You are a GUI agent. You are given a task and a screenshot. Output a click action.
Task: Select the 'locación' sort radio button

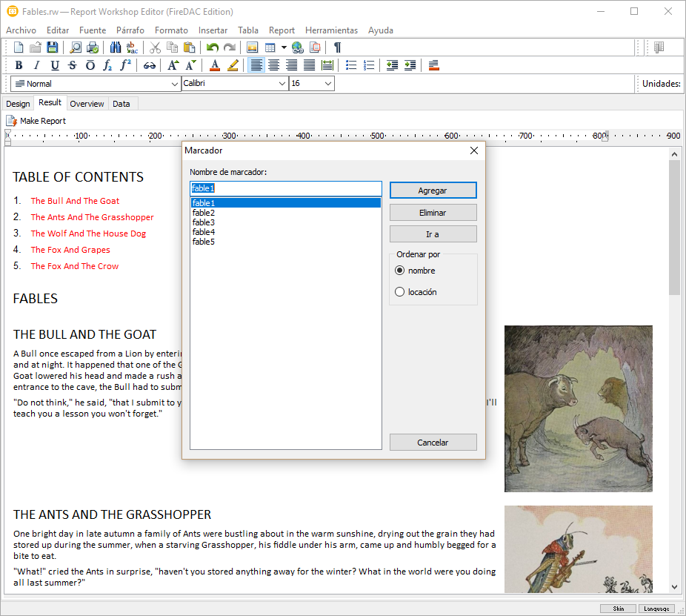click(400, 292)
